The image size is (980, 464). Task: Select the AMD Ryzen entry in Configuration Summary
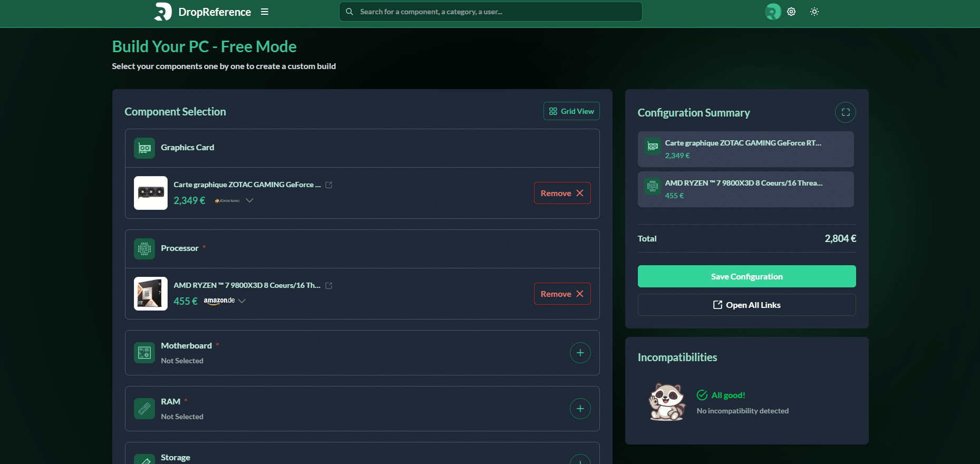pos(745,189)
